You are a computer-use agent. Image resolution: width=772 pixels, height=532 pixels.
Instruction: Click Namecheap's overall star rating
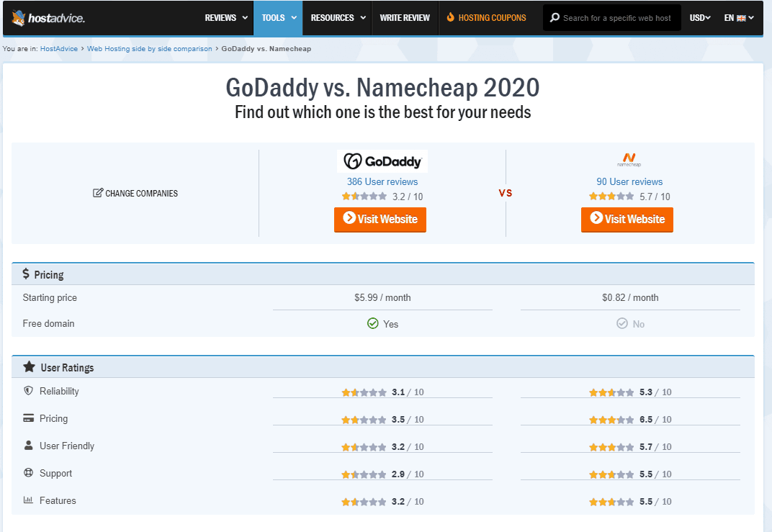611,197
